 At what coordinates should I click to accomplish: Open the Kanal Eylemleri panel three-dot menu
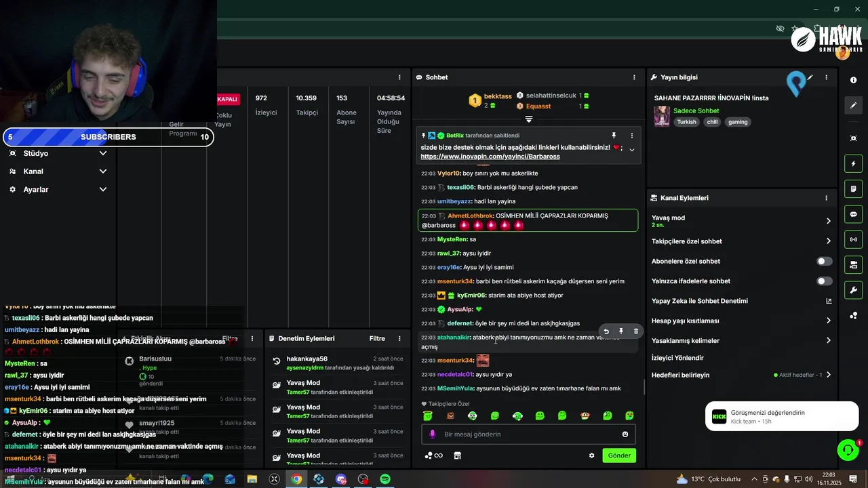[x=826, y=198]
